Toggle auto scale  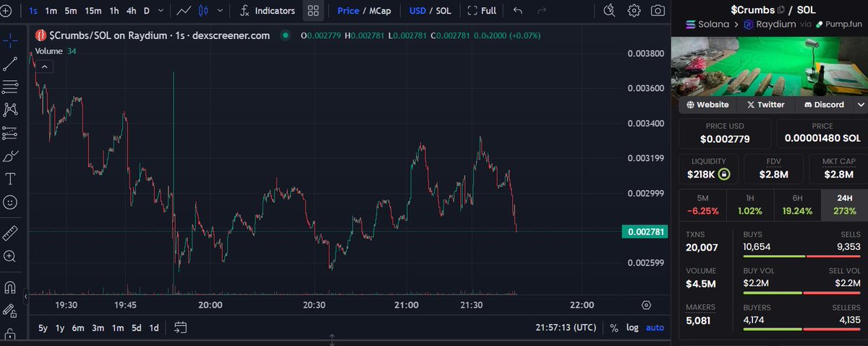click(x=655, y=327)
